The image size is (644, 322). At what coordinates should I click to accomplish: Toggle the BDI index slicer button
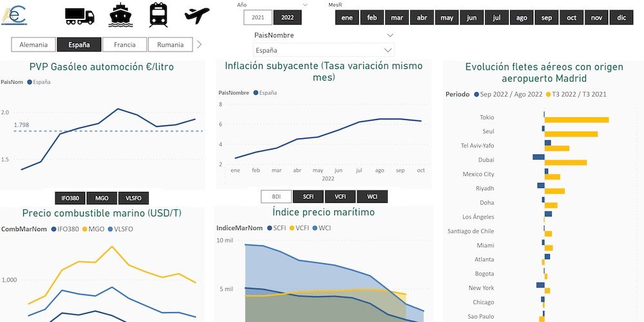[276, 196]
